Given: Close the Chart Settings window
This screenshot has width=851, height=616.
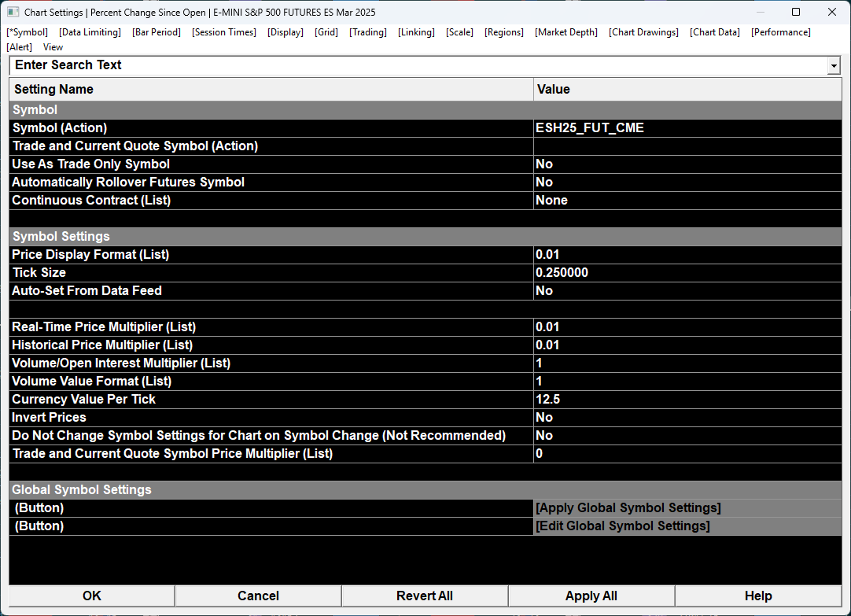Looking at the screenshot, I should (832, 12).
